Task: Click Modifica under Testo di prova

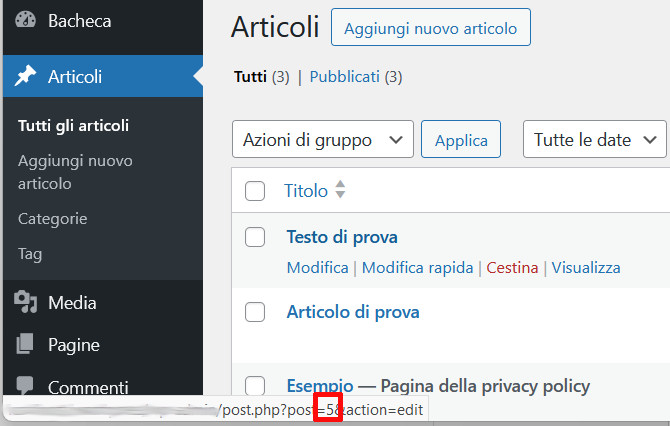Action: [317, 267]
